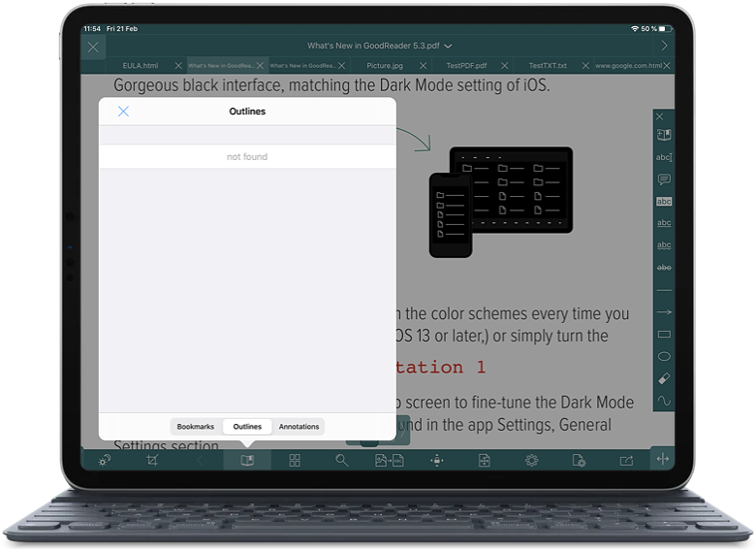The image size is (756, 550).
Task: Select the eraser tool
Action: coord(664,378)
